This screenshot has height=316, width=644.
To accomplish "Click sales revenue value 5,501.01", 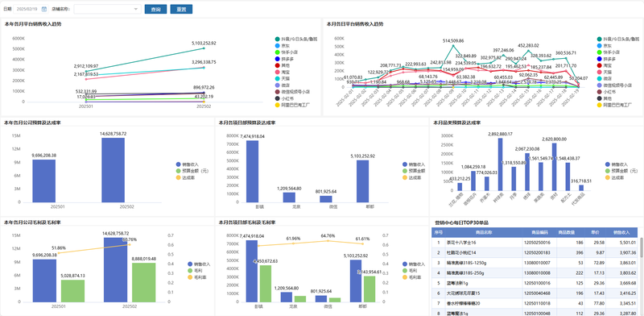I will point(627,243).
